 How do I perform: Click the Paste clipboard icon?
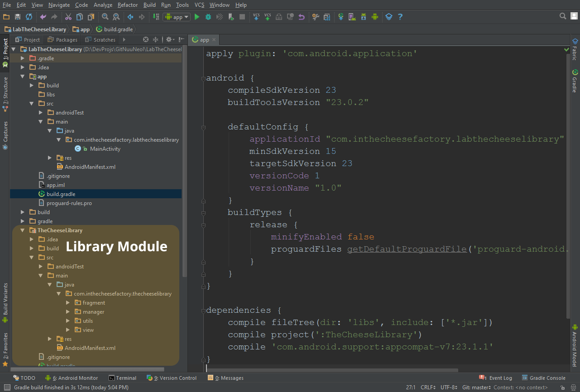click(91, 17)
